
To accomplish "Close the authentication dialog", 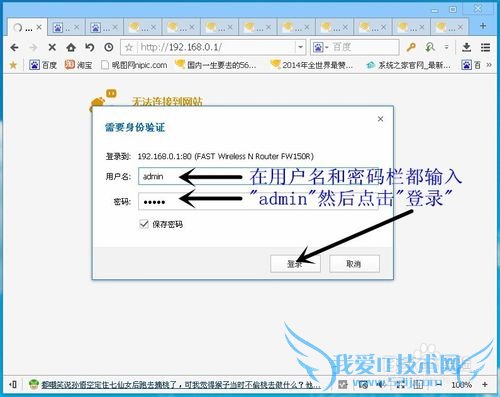I will click(380, 119).
